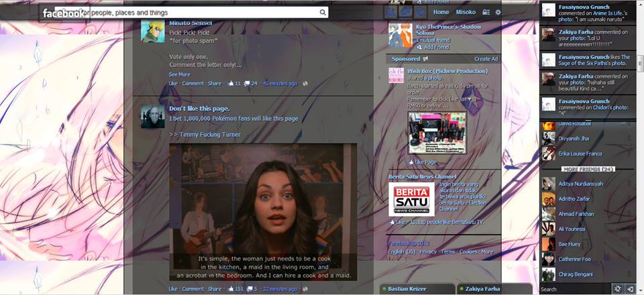Click the search magnifier icon in search box

coord(323,12)
